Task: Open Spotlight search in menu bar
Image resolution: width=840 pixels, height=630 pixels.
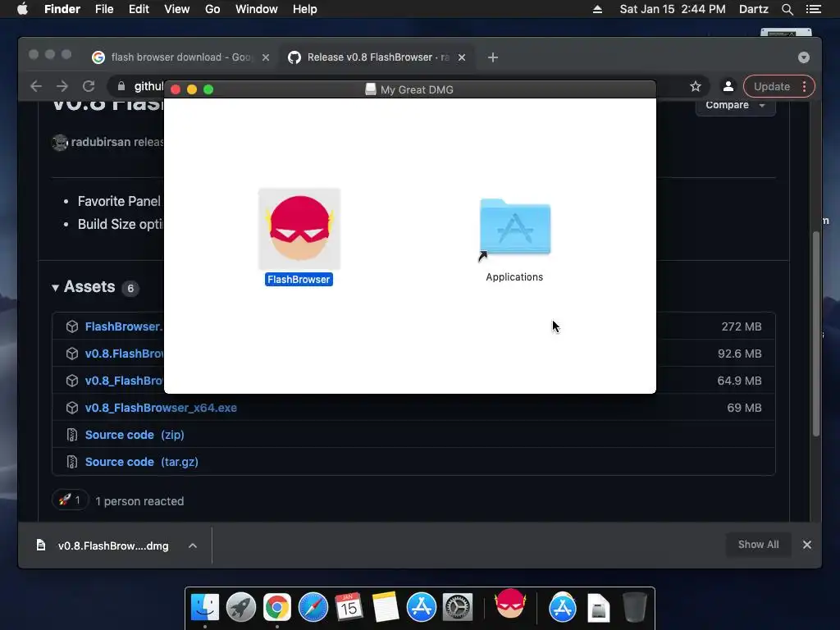Action: pos(787,9)
